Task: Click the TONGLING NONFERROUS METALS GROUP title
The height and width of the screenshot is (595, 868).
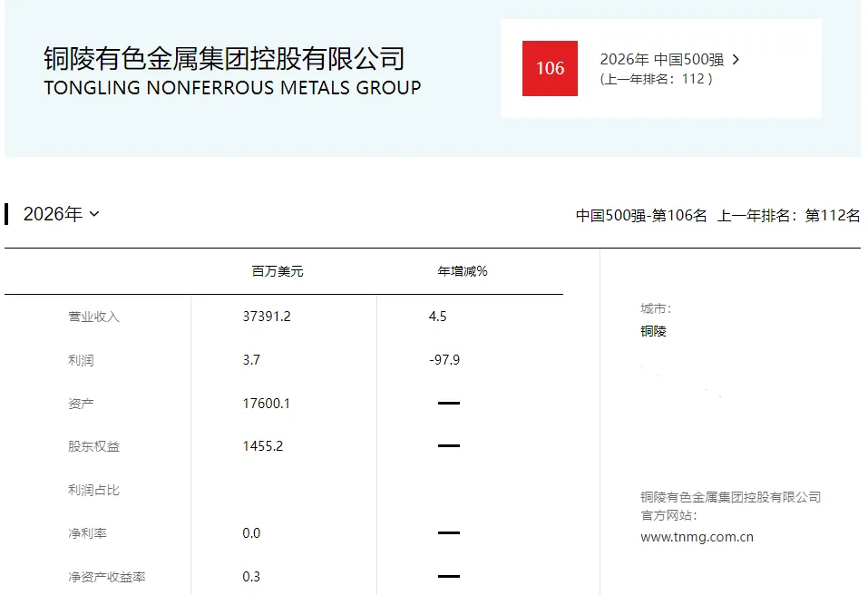Action: pyautogui.click(x=232, y=87)
